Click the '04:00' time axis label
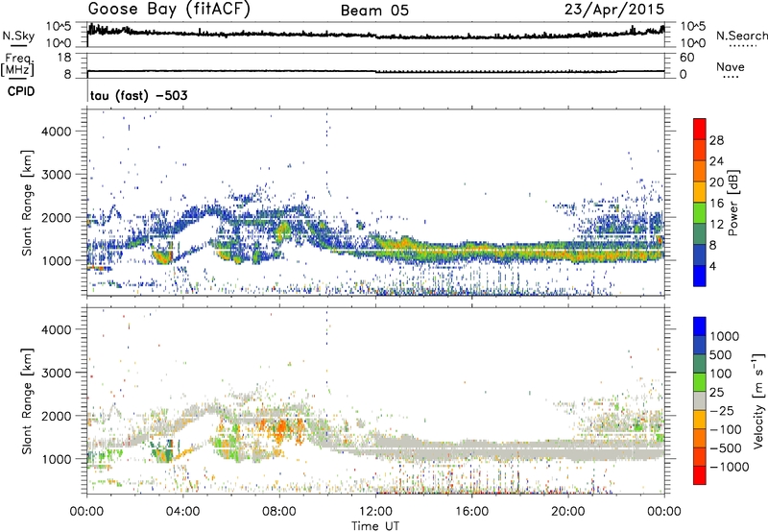This screenshot has height=532, width=768. point(182,512)
